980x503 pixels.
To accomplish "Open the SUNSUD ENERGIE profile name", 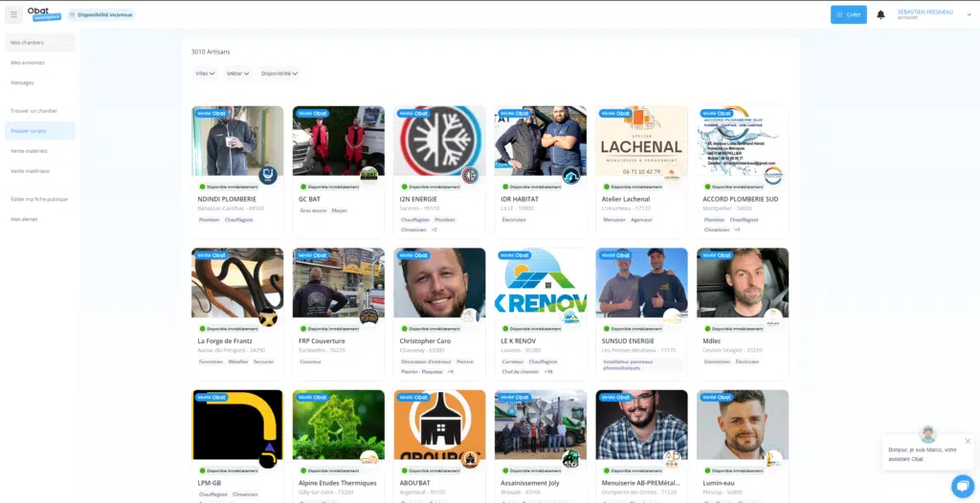I will [x=628, y=341].
